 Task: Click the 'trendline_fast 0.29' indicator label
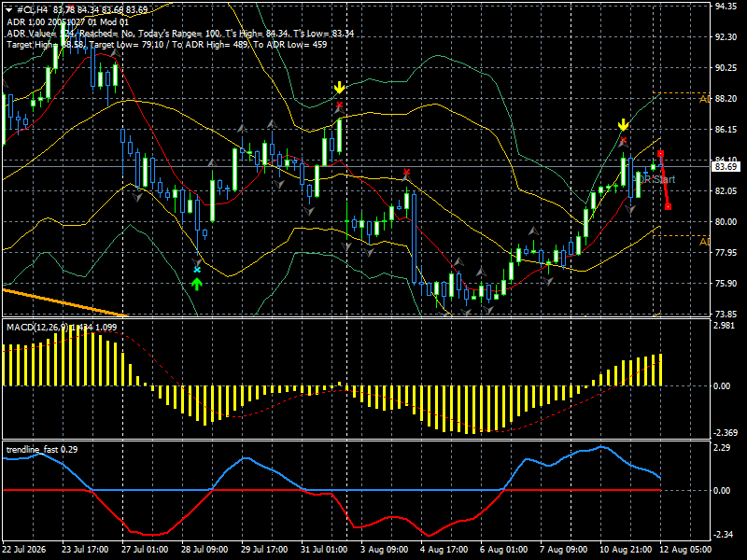[x=42, y=449]
